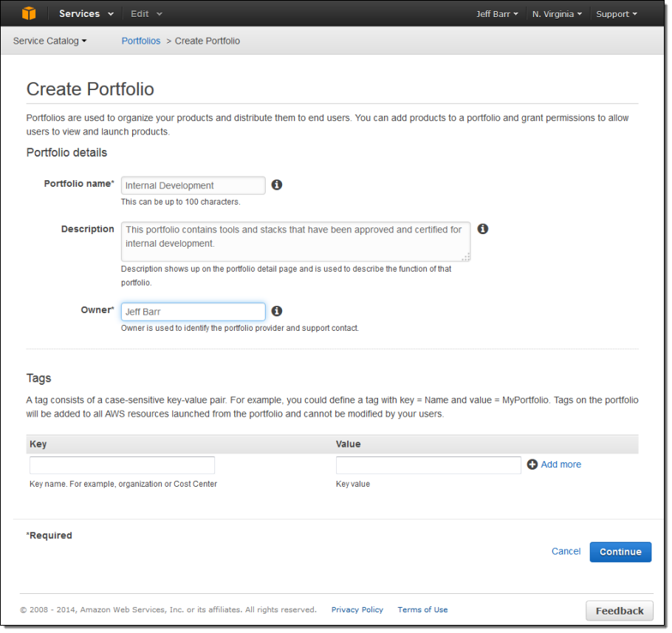Screen dimensions: 672x633
Task: Click info icon next to Description box
Action: pos(482,229)
